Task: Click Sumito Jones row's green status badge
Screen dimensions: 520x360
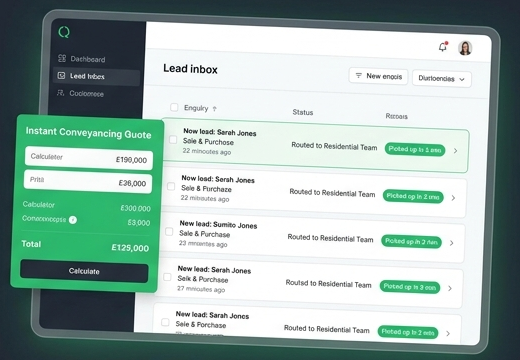Action: (411, 241)
